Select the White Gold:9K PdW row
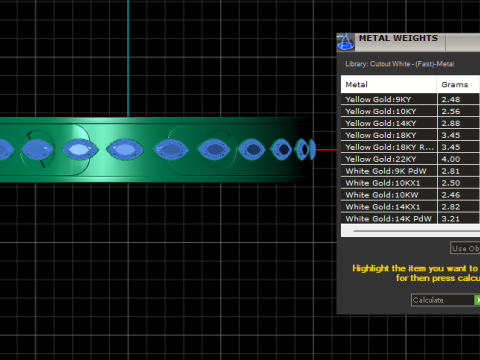 411,171
